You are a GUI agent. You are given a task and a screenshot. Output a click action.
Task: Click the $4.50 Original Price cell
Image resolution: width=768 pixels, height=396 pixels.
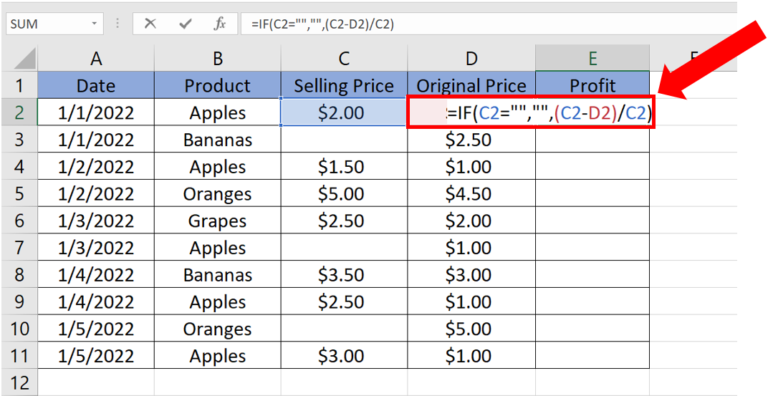point(471,194)
